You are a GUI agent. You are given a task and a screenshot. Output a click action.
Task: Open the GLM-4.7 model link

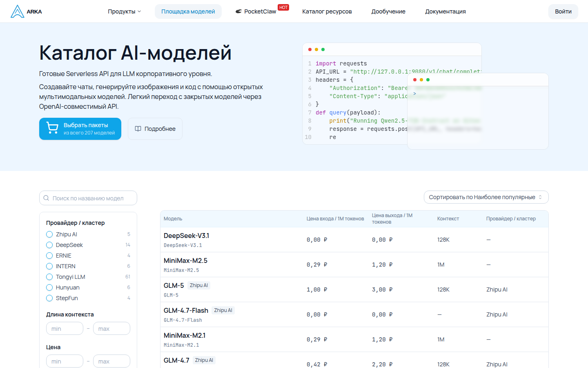(176, 360)
